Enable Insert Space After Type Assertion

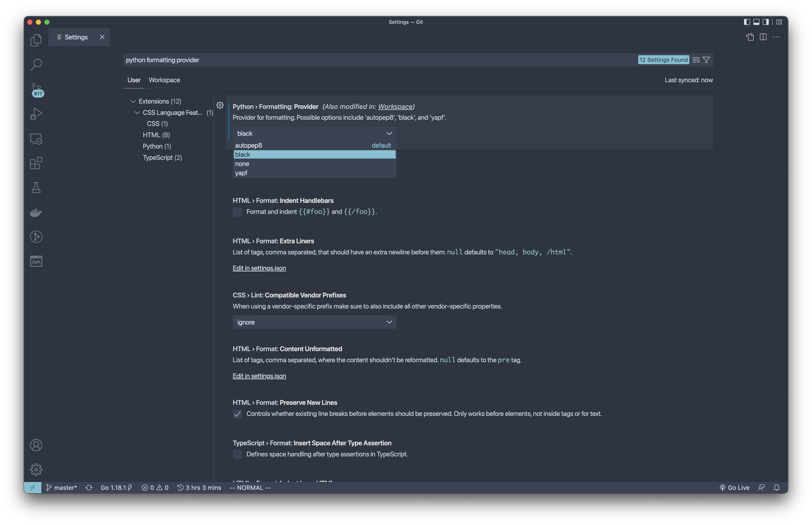click(238, 454)
